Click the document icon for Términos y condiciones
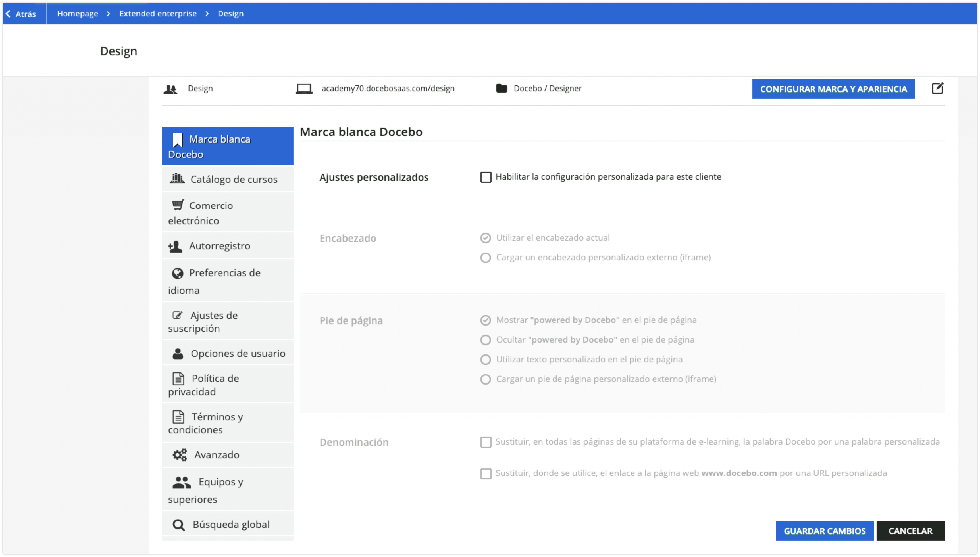Image resolution: width=980 pixels, height=557 pixels. click(178, 416)
